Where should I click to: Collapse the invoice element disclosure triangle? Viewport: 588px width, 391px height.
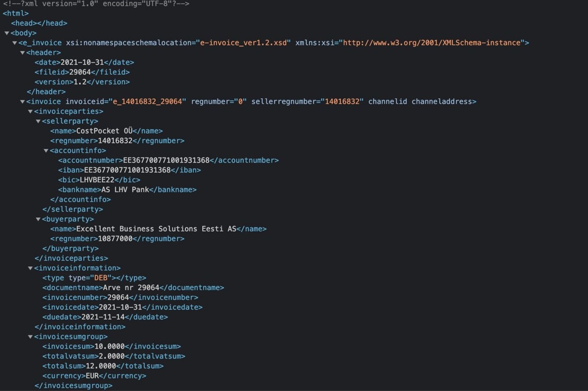pos(22,102)
